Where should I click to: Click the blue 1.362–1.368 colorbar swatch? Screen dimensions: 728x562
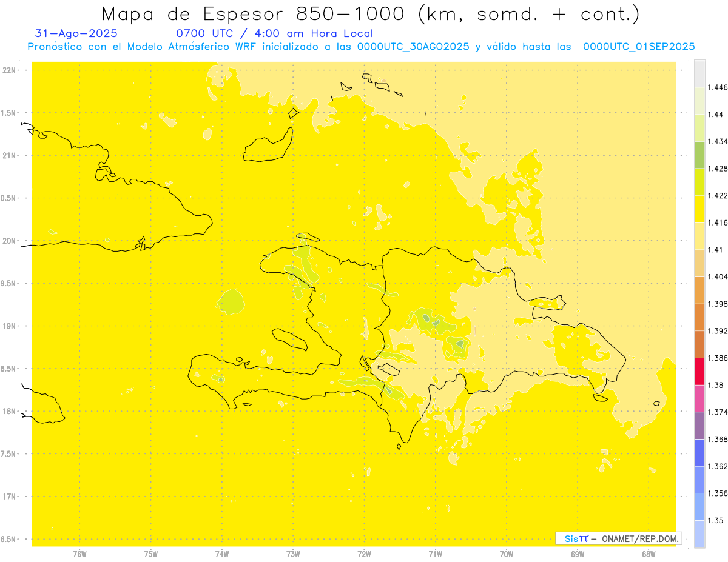click(x=699, y=452)
